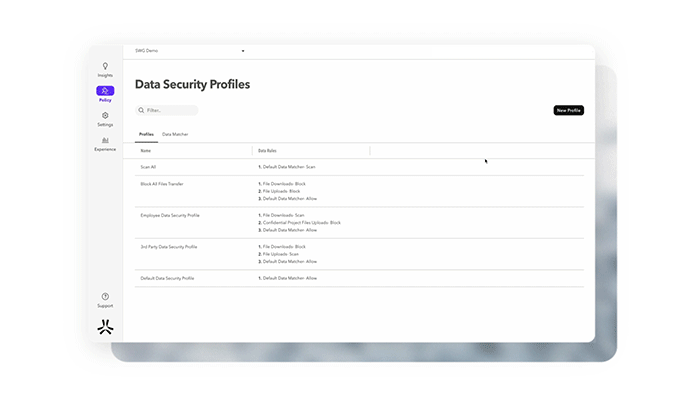
Task: Click the company logo at sidebar bottom
Action: click(105, 327)
